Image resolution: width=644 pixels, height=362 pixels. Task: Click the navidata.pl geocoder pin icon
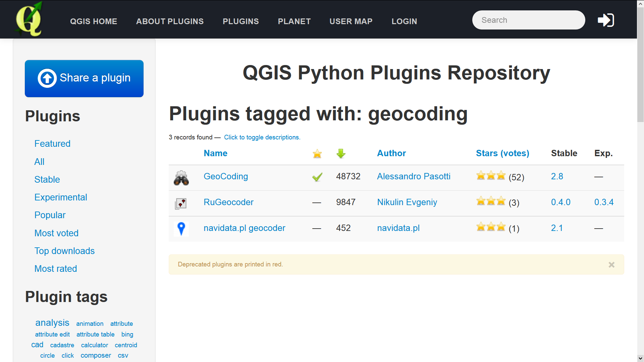tap(181, 229)
